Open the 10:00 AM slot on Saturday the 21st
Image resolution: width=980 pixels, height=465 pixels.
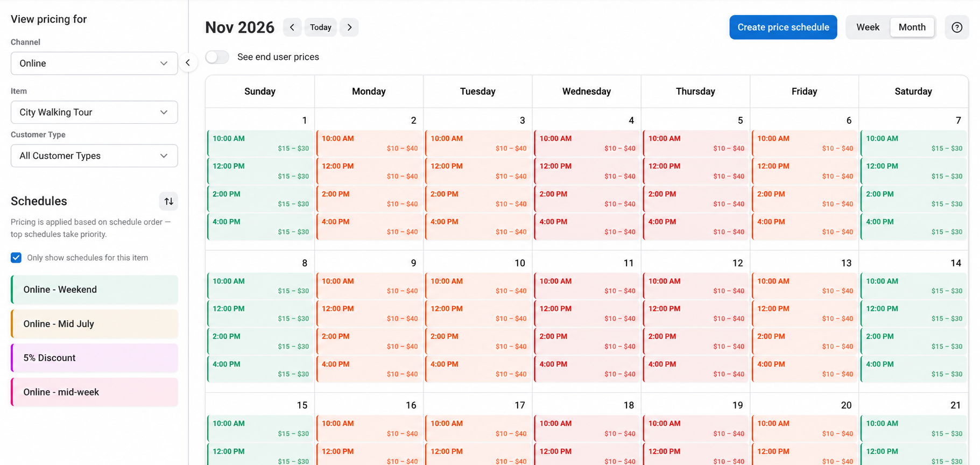pos(914,428)
